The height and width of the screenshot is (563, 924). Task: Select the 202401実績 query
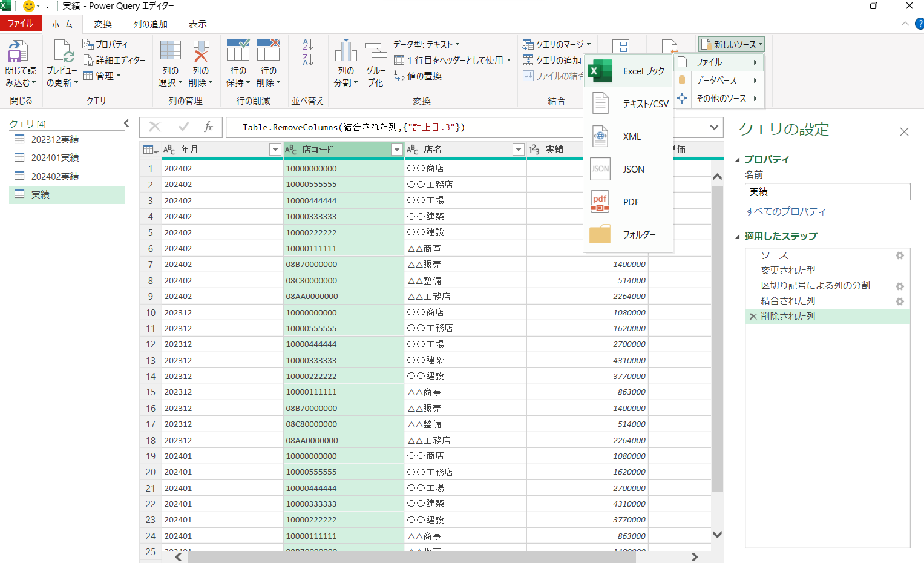[x=67, y=157]
